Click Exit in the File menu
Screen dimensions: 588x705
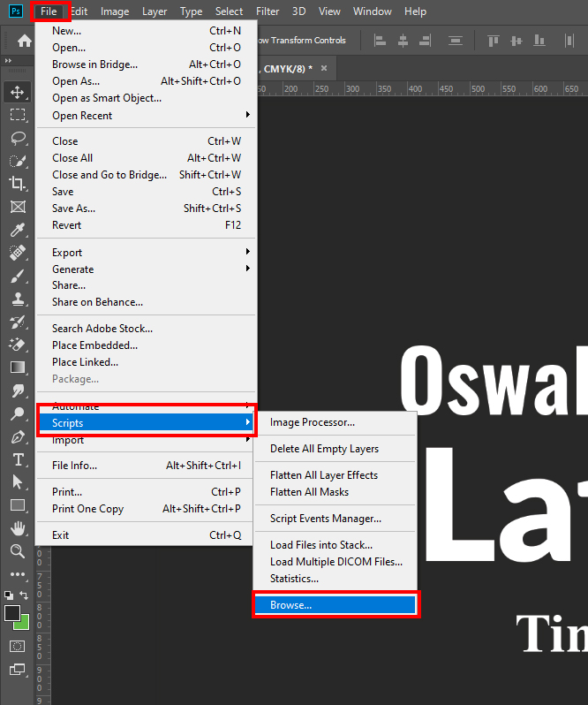[x=146, y=535]
